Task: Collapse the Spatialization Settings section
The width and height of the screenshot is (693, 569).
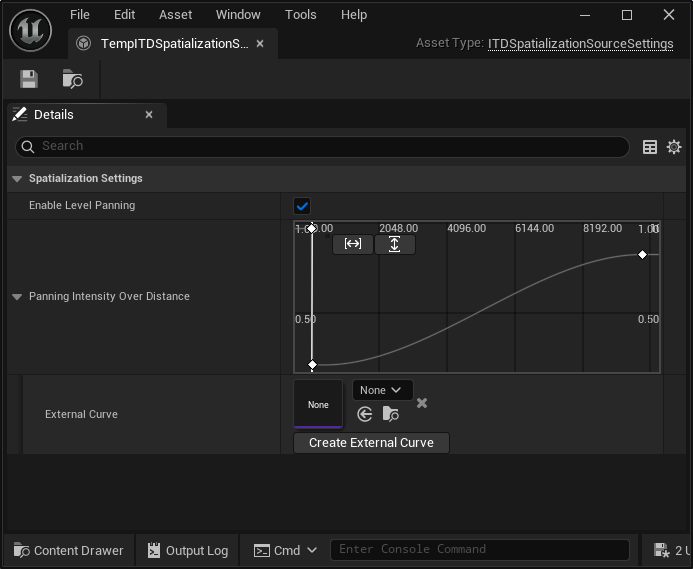Action: [x=17, y=179]
